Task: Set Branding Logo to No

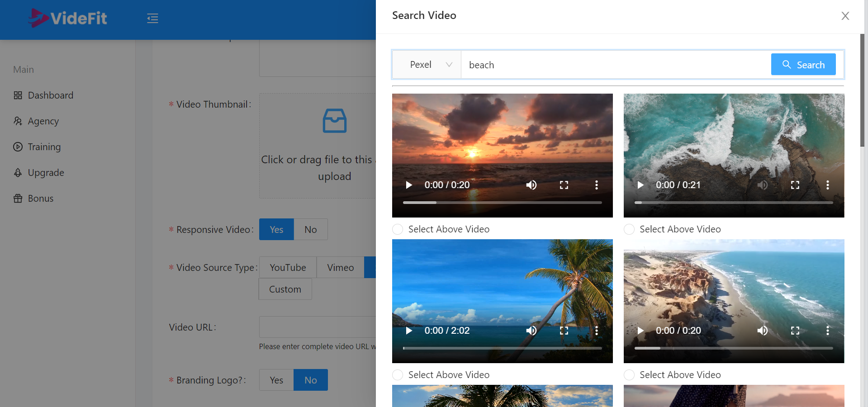Action: 311,380
